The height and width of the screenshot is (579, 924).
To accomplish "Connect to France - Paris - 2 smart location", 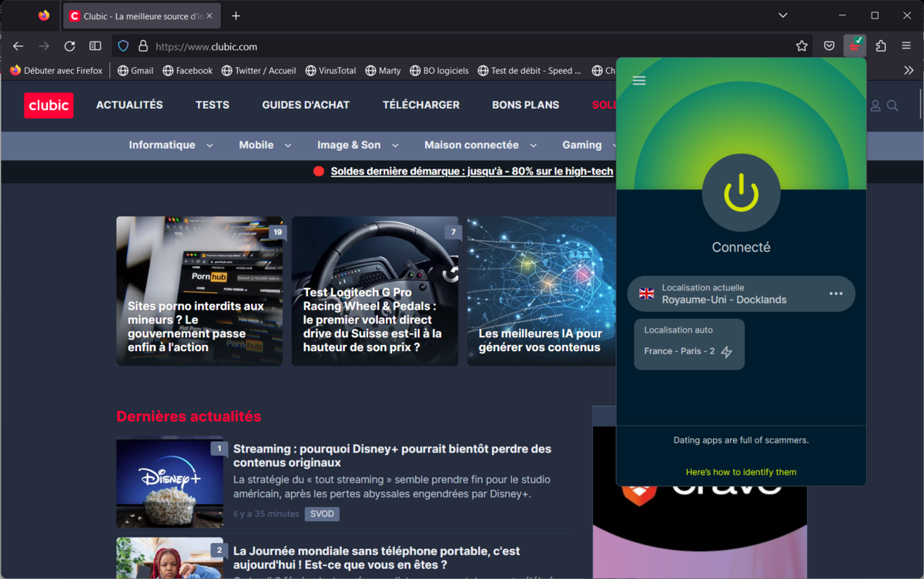I will pyautogui.click(x=689, y=344).
